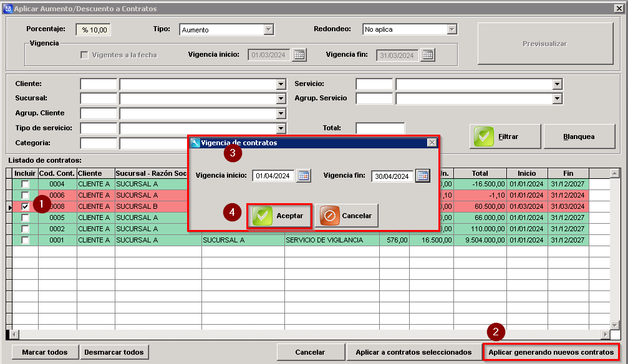Select the 576,00 quantity cell
The image size is (628, 364).
click(395, 240)
